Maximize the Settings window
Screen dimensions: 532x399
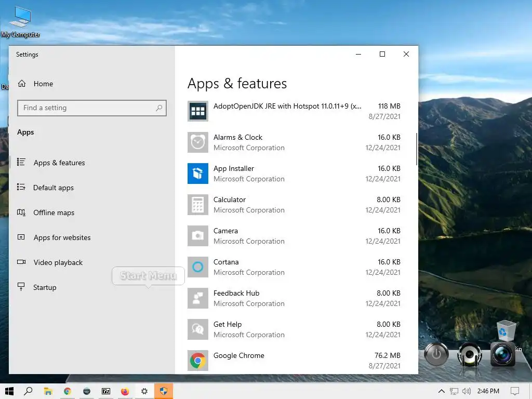(382, 54)
